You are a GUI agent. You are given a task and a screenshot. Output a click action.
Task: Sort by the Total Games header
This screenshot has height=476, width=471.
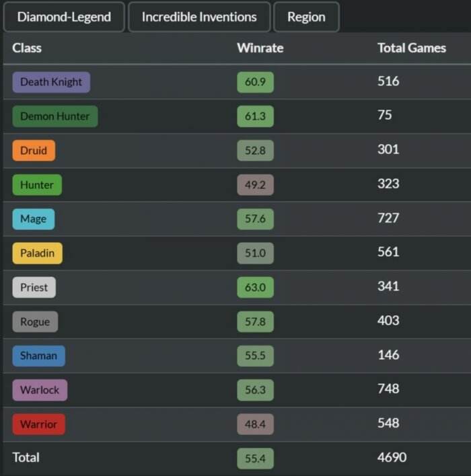point(412,48)
